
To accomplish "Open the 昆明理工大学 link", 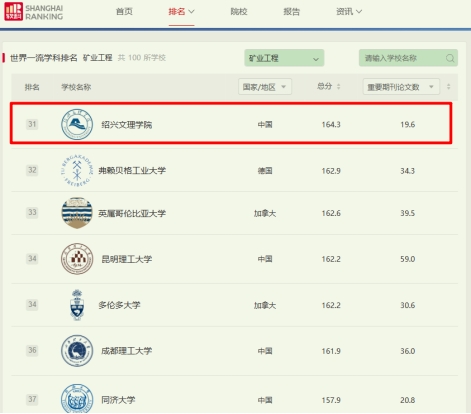I will (127, 259).
